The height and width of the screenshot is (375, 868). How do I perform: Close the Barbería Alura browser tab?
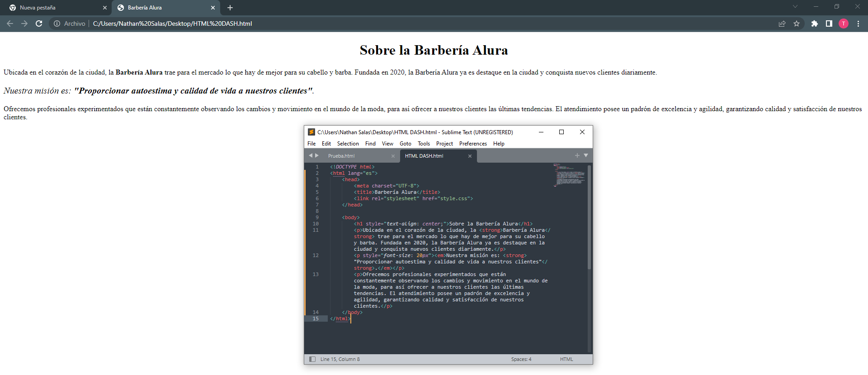[x=213, y=8]
